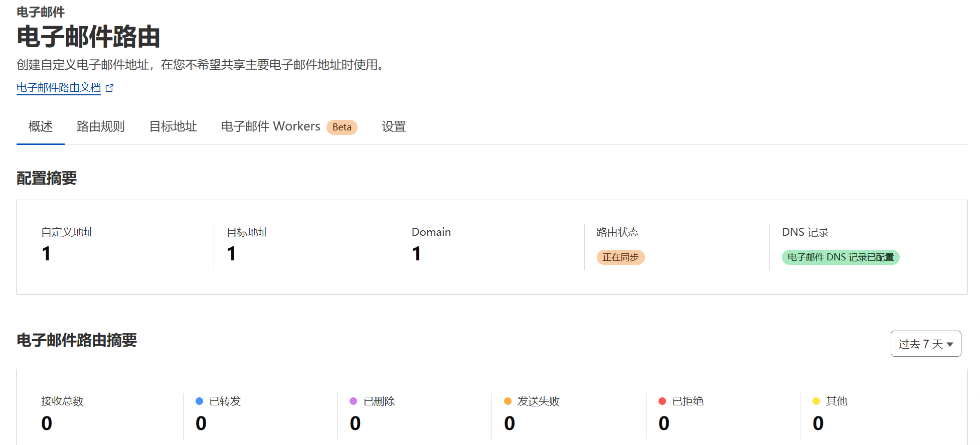Click the 接收总数 total count

[47, 423]
